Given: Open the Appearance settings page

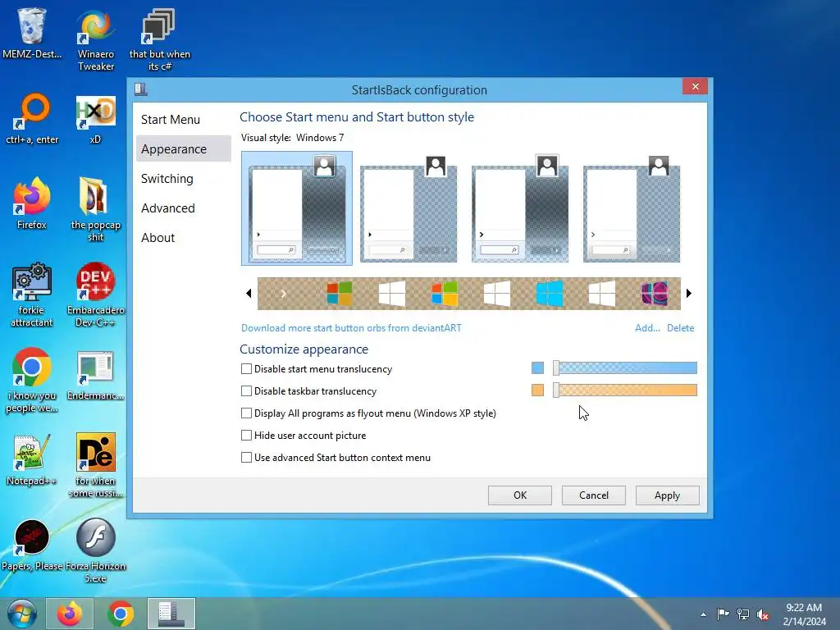Looking at the screenshot, I should [183, 149].
